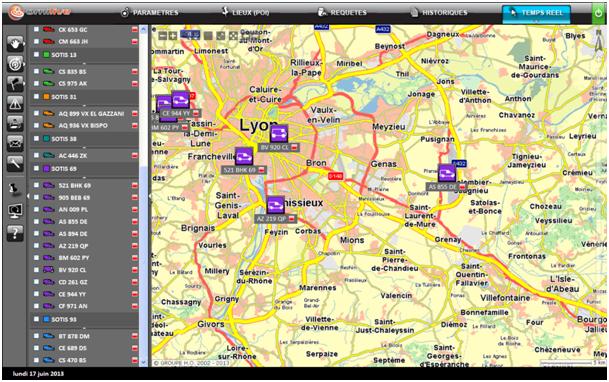609x382 pixels.
Task: Open the PARAMETRES menu
Action: [150, 13]
